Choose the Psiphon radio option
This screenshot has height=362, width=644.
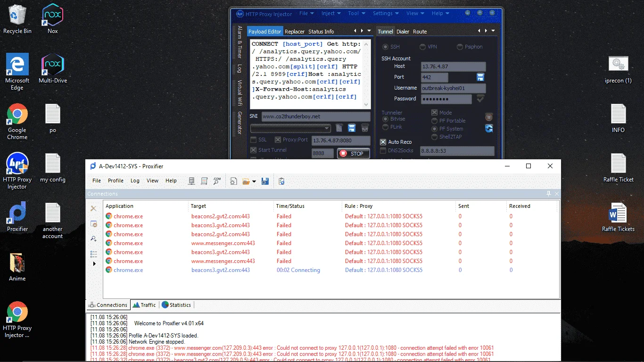[460, 47]
